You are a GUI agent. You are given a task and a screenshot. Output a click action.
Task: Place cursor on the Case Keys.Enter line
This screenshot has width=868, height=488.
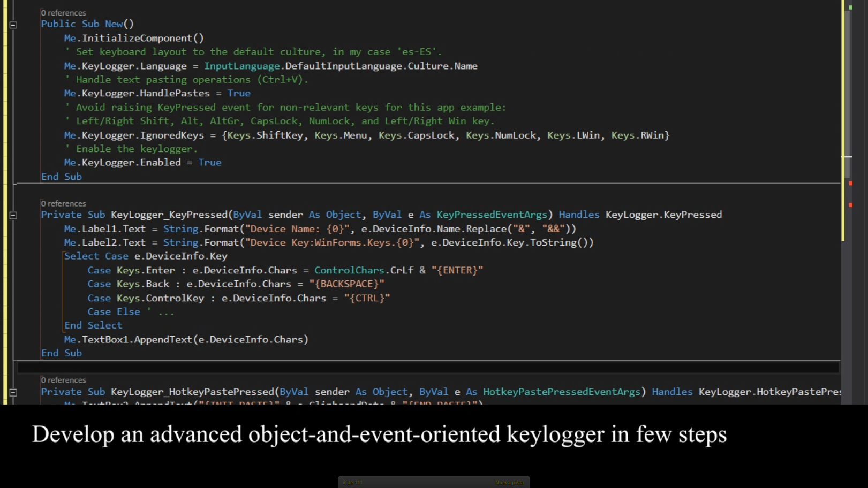click(x=268, y=270)
